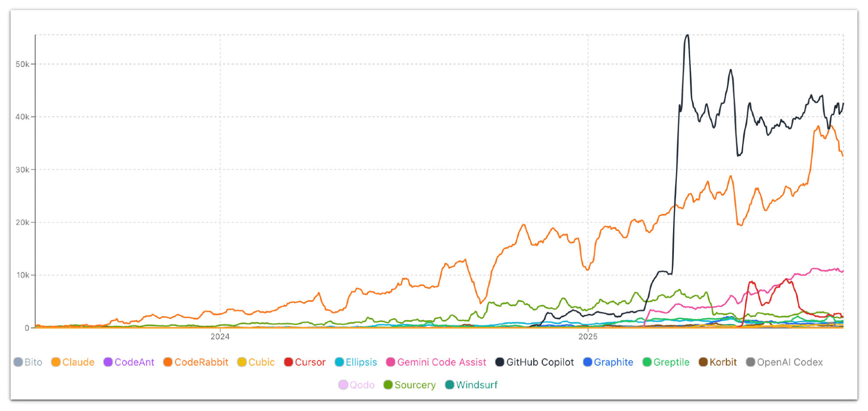Click the Ellipsis cyan legend dot
The image size is (868, 411).
point(340,362)
